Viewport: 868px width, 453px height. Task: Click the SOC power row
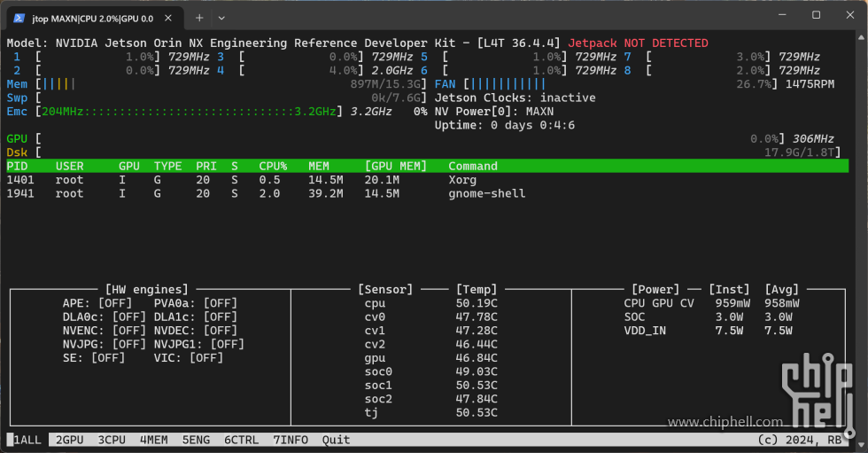tap(708, 316)
